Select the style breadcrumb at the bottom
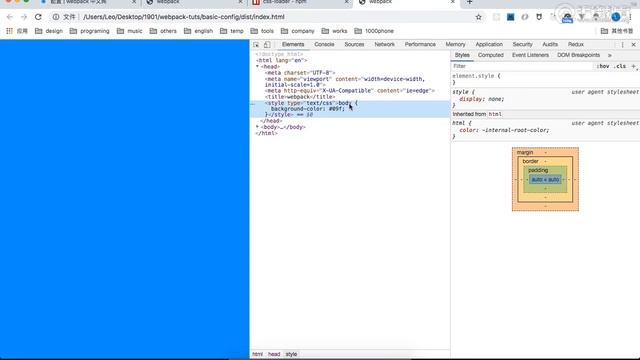 coord(291,354)
